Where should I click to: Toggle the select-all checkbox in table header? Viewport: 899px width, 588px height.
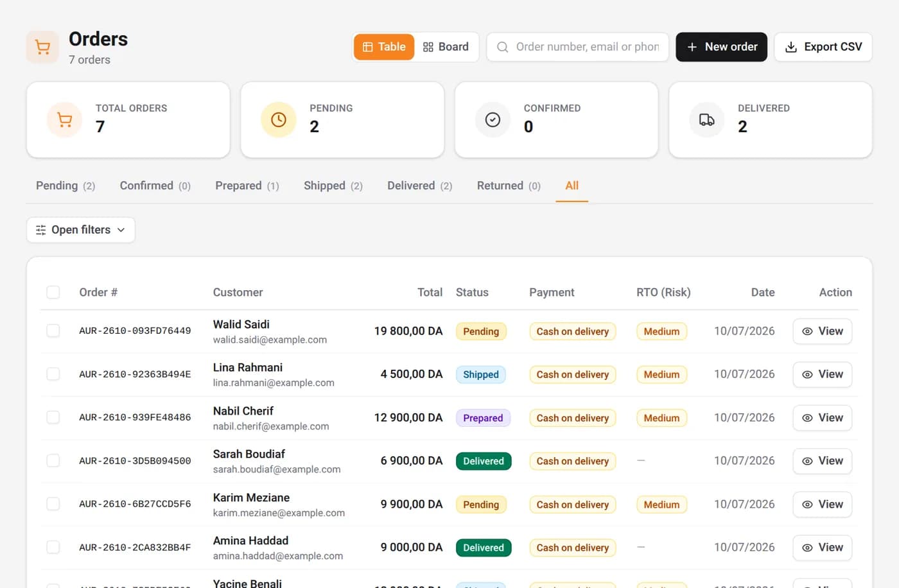coord(53,292)
